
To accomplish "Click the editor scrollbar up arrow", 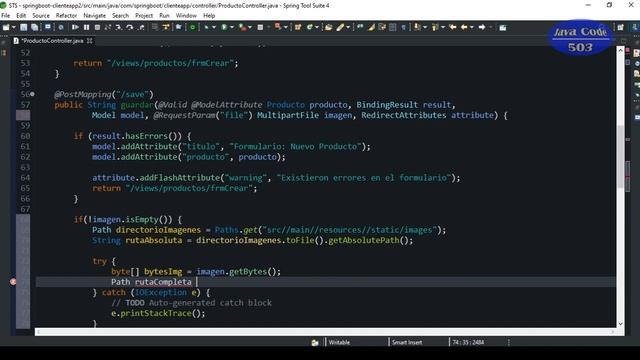I will tap(620, 50).
